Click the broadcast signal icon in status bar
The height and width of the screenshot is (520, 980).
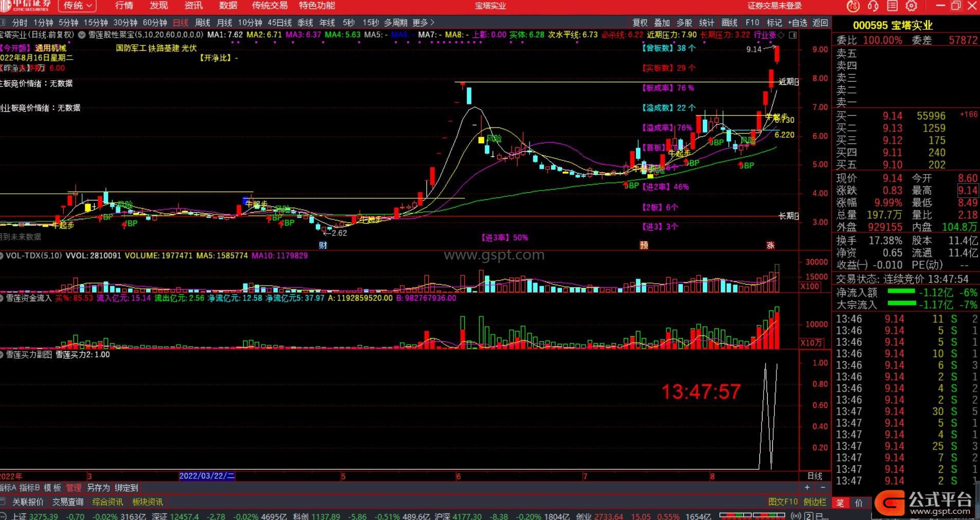796,516
